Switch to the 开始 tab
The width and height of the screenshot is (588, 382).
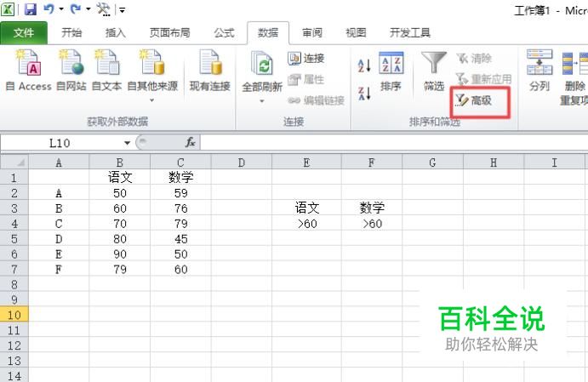click(x=71, y=33)
